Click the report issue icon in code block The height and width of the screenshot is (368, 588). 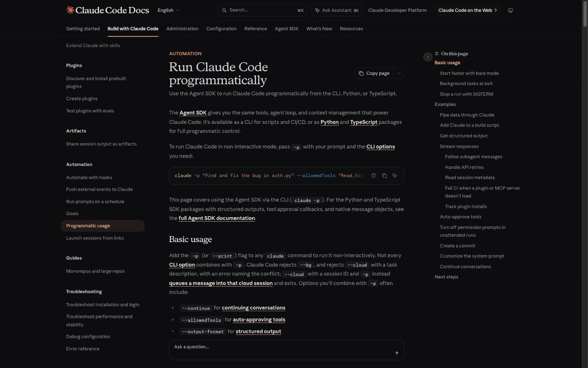point(373,176)
